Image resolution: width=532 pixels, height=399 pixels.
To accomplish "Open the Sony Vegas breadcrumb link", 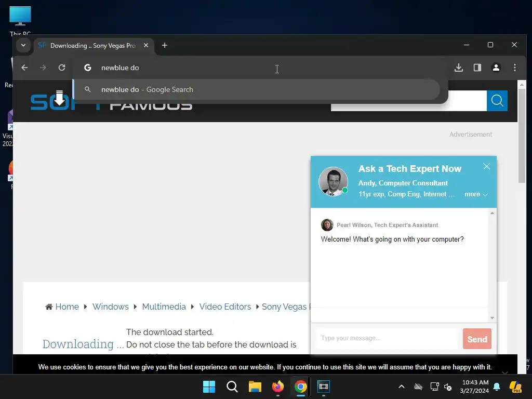I will click(x=286, y=307).
